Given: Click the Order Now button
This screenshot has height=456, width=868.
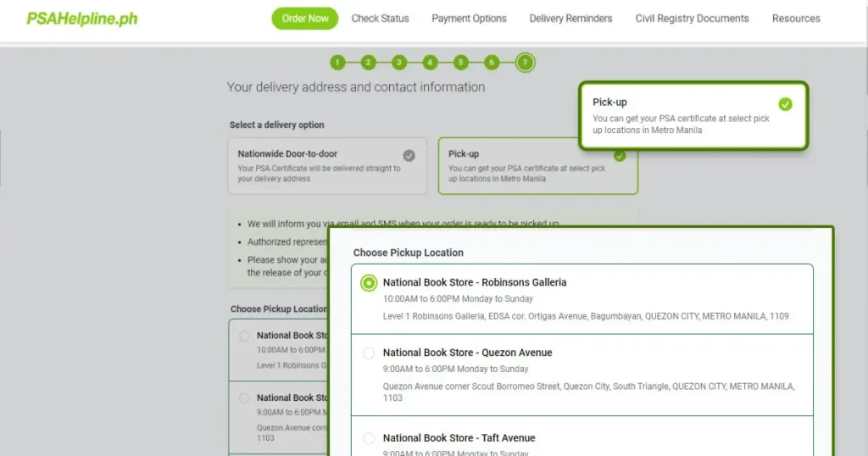Looking at the screenshot, I should tap(304, 19).
